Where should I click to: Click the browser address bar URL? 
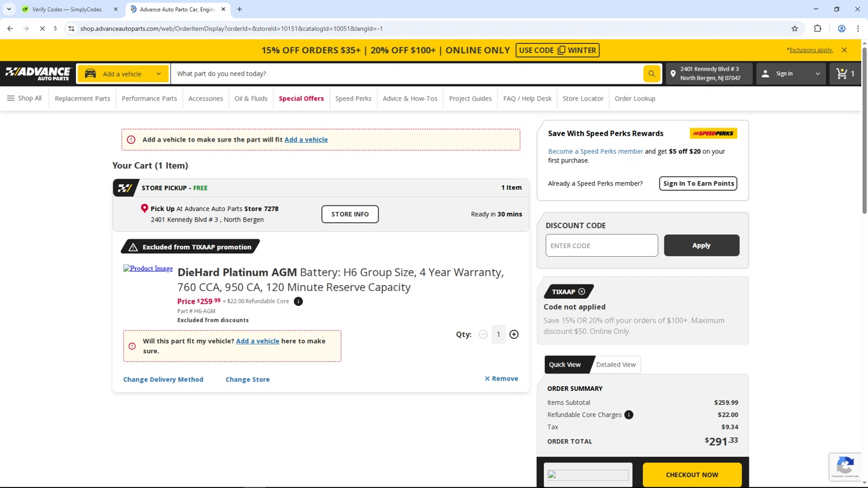pos(231,28)
